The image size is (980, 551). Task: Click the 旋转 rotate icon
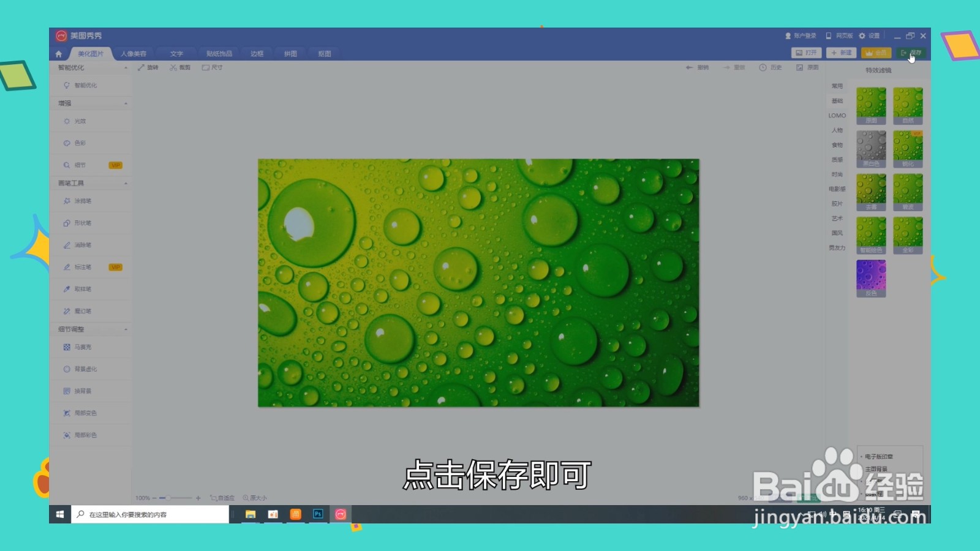coord(148,67)
